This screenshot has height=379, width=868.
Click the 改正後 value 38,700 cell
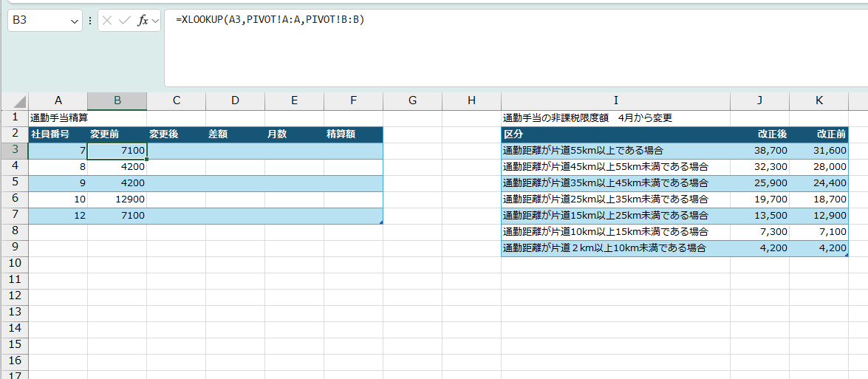[759, 151]
